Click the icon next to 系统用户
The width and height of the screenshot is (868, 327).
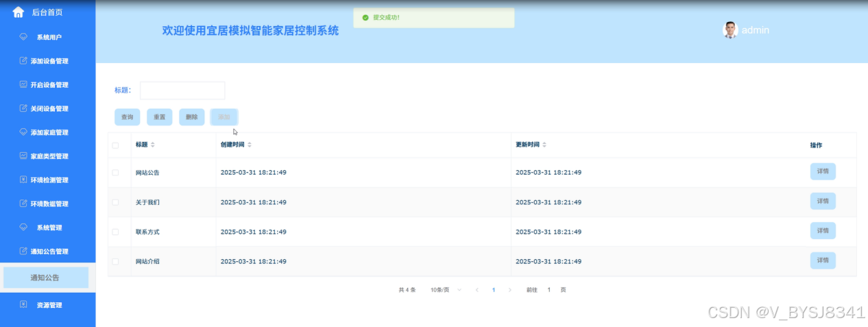[23, 37]
